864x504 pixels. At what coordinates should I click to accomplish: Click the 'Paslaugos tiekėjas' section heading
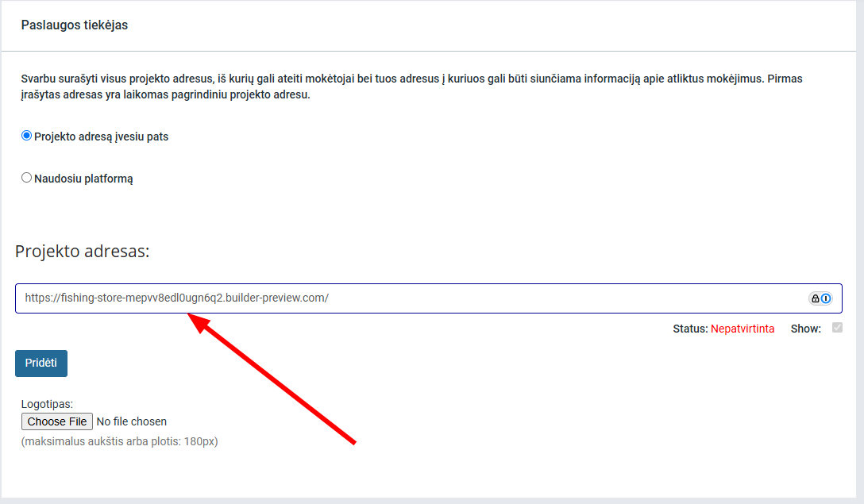pos(75,25)
